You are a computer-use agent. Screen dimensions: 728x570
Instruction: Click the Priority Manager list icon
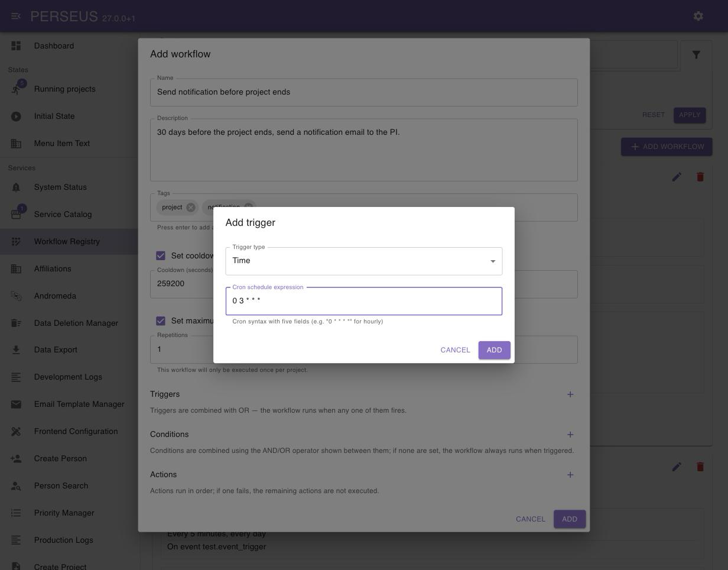pyautogui.click(x=16, y=513)
